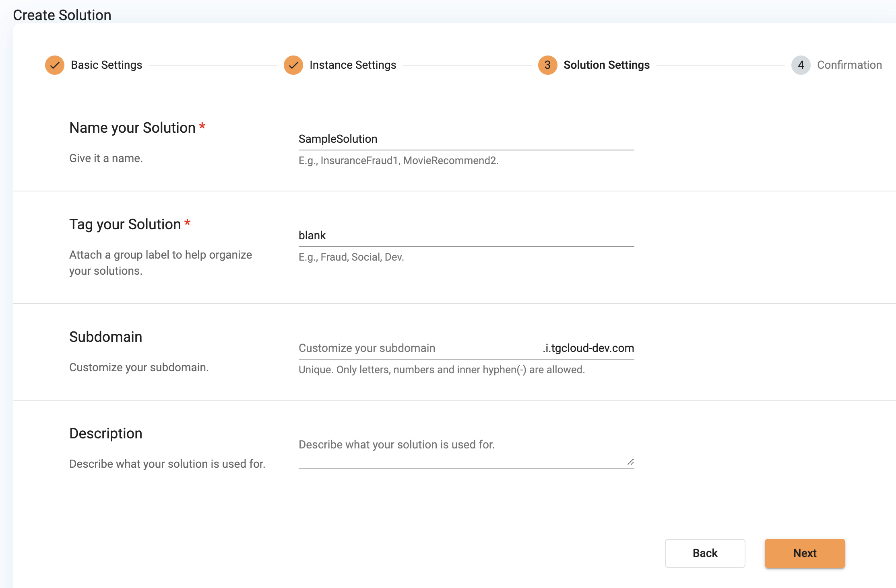Click the Instance Settings checkmark icon
The image size is (896, 588).
[x=293, y=64]
